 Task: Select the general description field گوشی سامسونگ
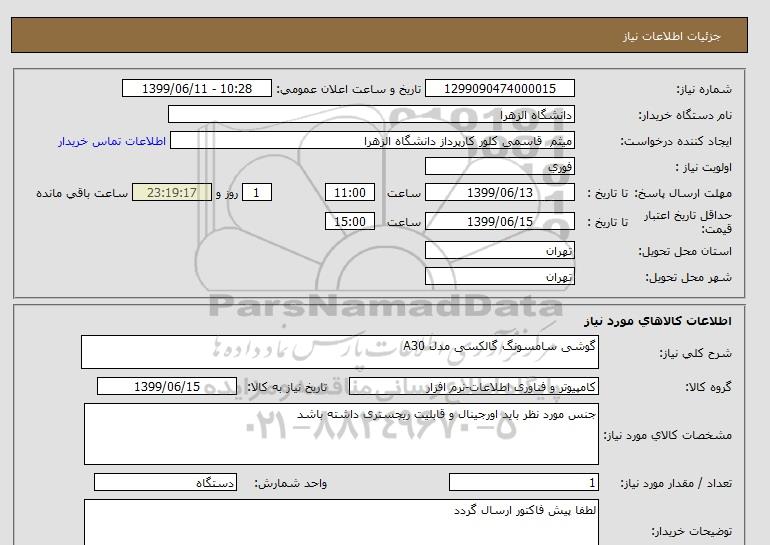[x=340, y=352]
